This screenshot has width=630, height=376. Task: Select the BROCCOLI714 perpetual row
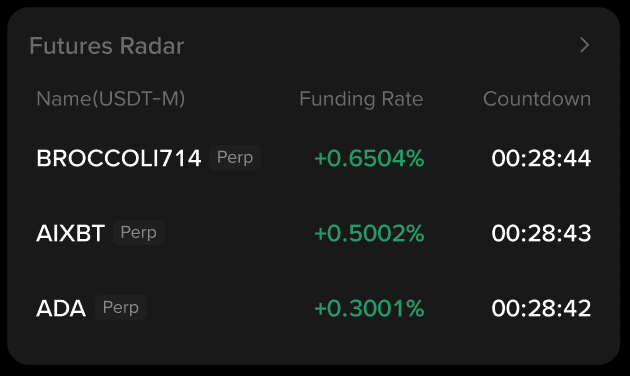click(314, 158)
